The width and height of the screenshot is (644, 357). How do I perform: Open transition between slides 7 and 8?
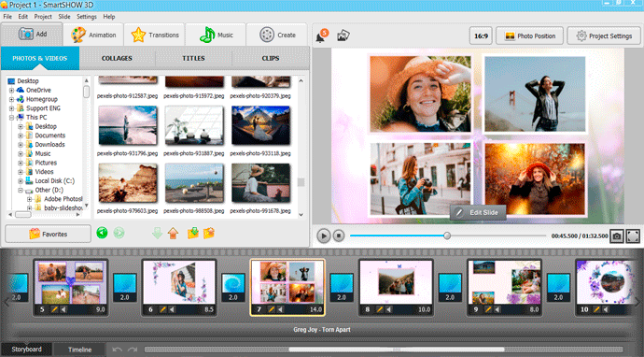point(342,288)
